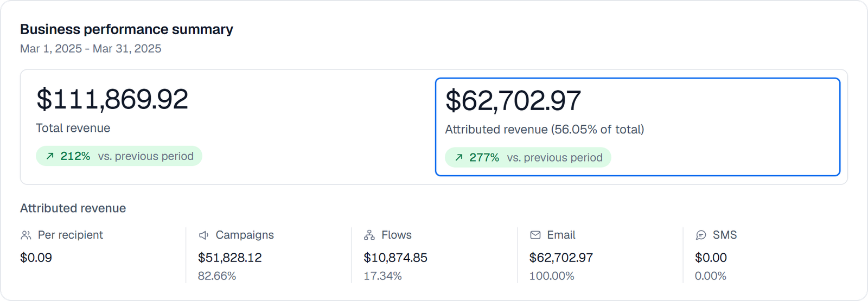Click the up arrow beside 212%

[x=50, y=156]
